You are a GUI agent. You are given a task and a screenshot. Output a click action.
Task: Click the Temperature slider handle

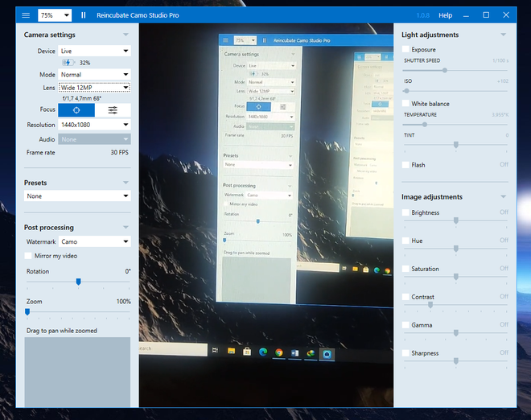425,125
